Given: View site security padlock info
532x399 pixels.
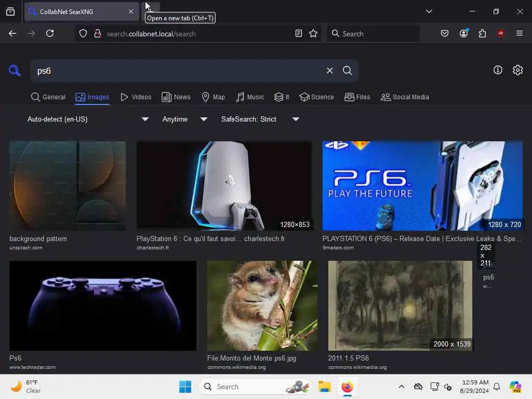Looking at the screenshot, I should coord(97,33).
